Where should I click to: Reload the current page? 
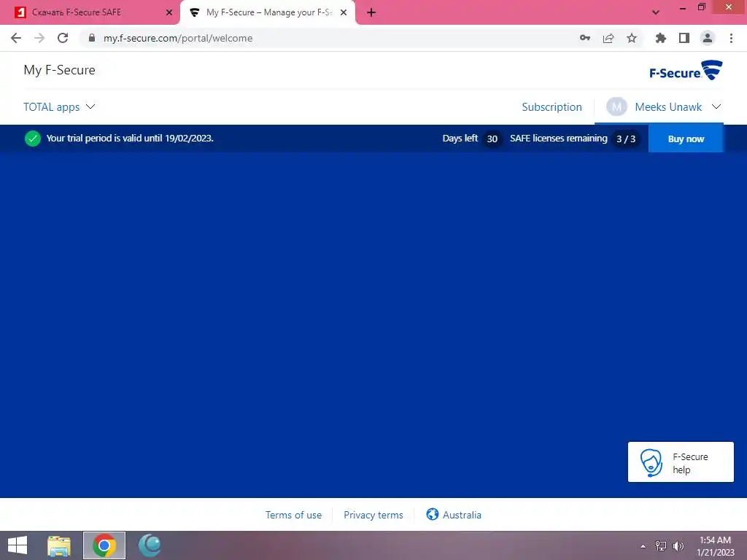(63, 38)
